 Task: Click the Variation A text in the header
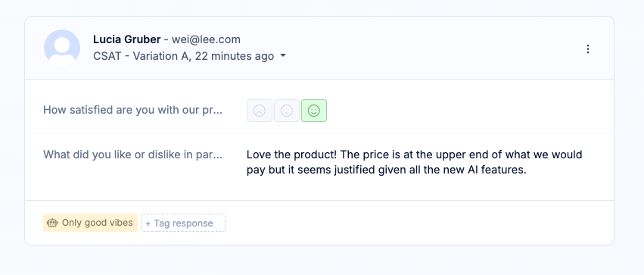click(161, 56)
